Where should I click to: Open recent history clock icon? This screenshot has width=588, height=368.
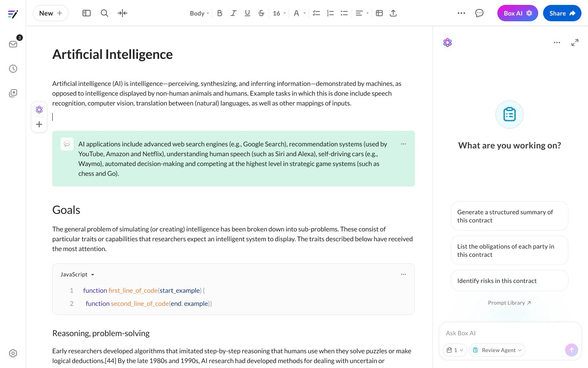pyautogui.click(x=13, y=69)
